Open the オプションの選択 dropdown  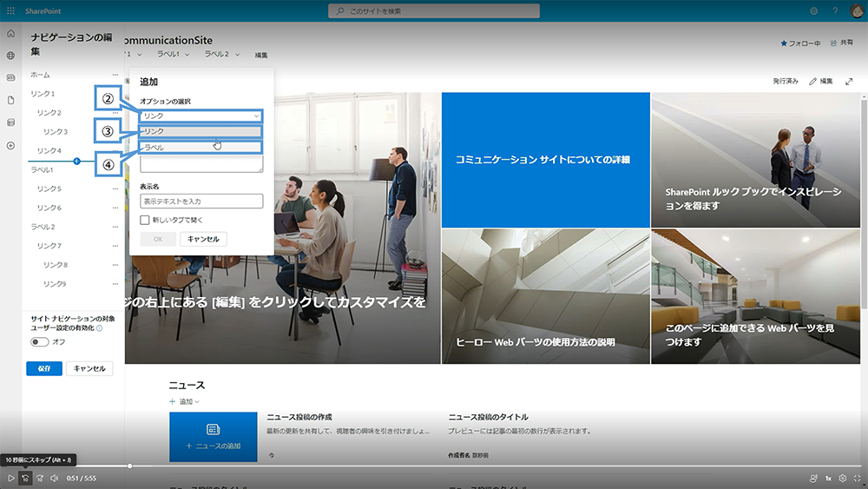coord(201,116)
